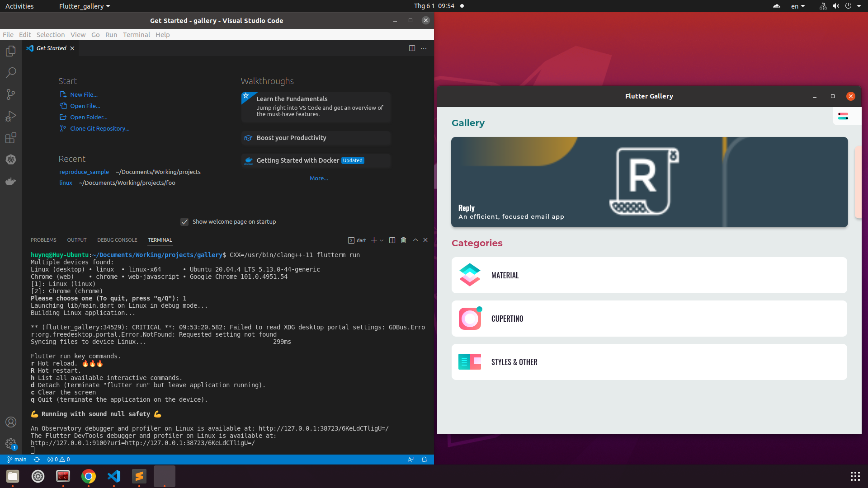This screenshot has height=488, width=868.
Task: Open the settings toggles icon in Flutter Gallery
Action: pyautogui.click(x=844, y=116)
